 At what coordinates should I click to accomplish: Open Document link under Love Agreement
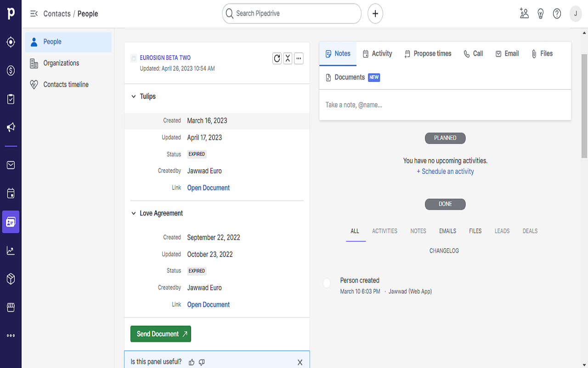(209, 305)
